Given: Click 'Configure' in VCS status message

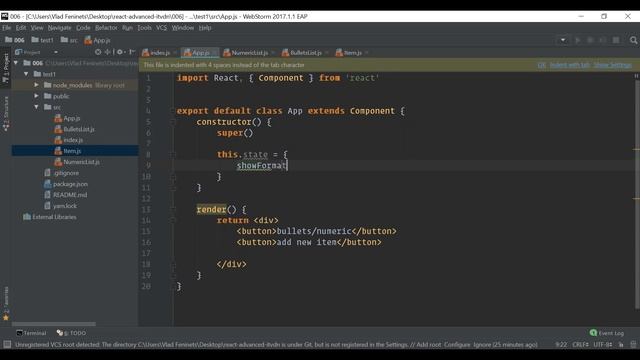Looking at the screenshot, I should pos(458,344).
